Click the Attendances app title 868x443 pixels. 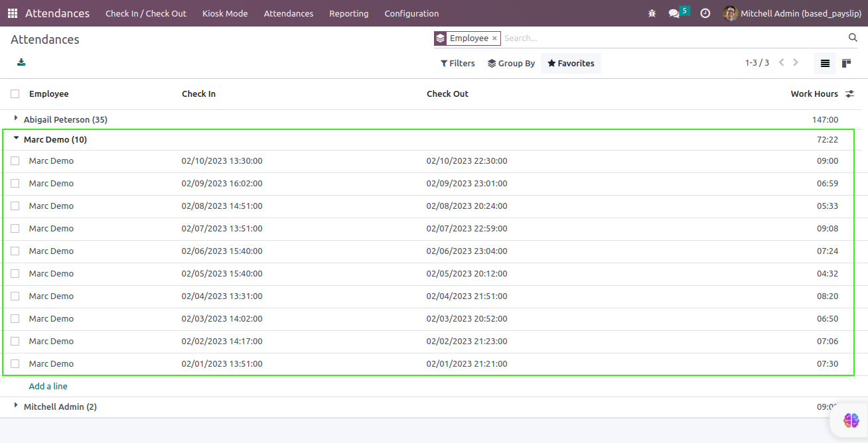click(57, 13)
